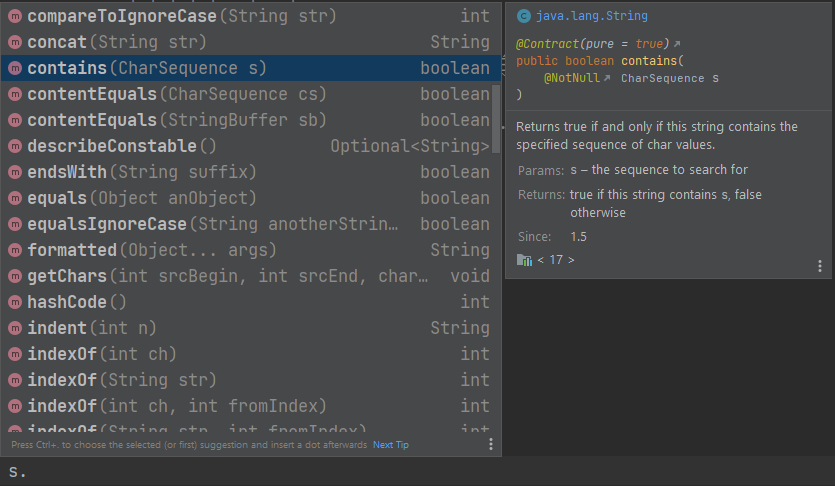Open completion popup options menu
Viewport: 835px width, 486px height.
[x=490, y=444]
